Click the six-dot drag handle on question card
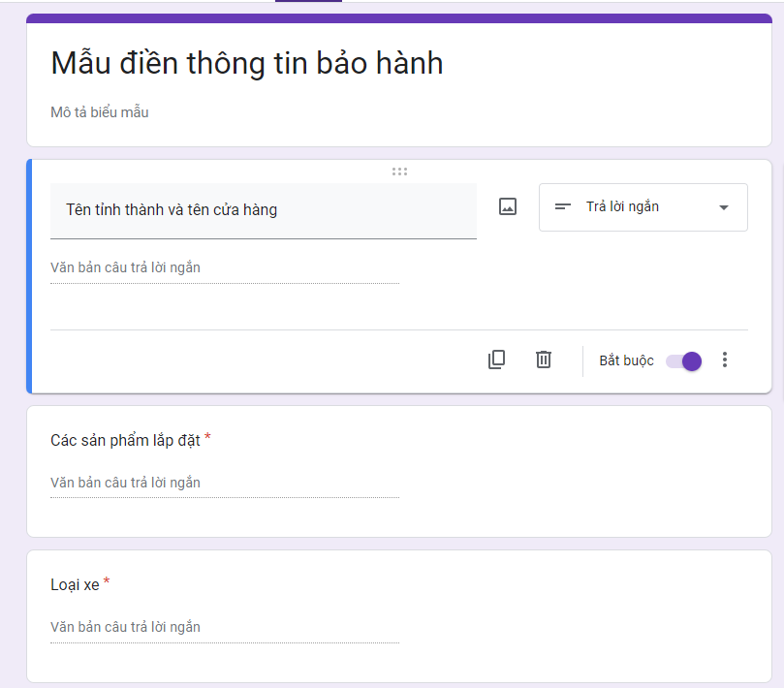 399,172
